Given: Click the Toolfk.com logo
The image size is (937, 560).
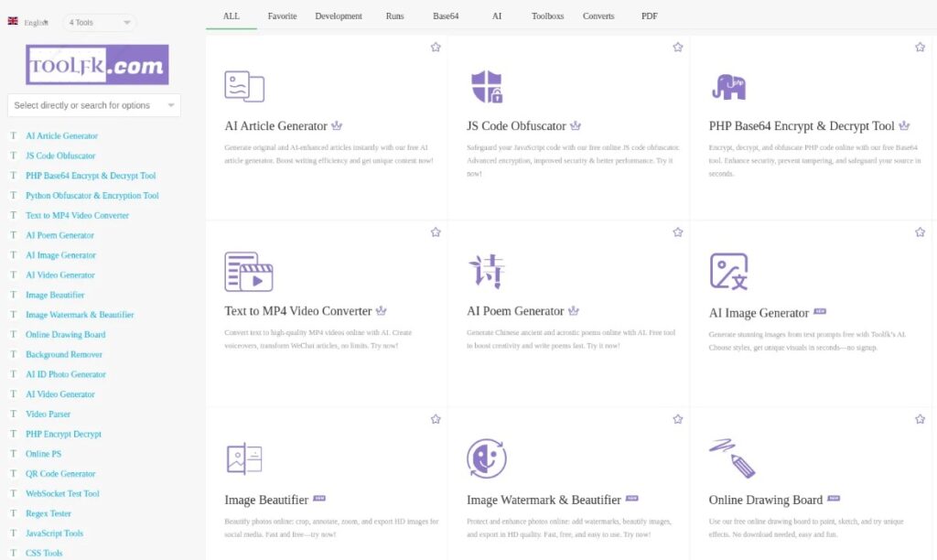Looking at the screenshot, I should (x=97, y=65).
